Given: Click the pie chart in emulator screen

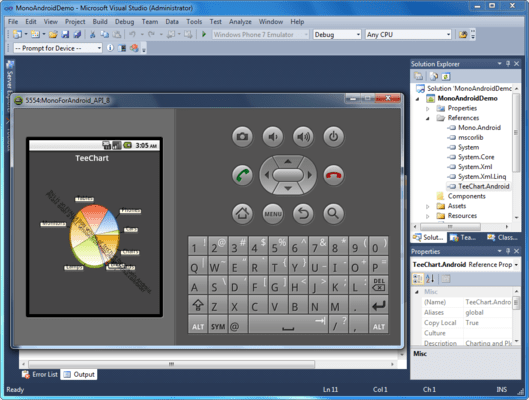Looking at the screenshot, I should pyautogui.click(x=94, y=236).
